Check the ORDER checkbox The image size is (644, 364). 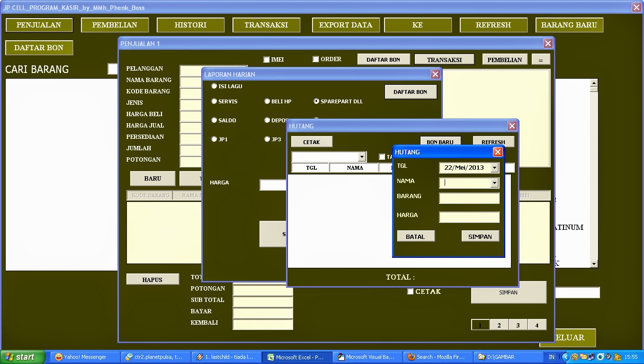(x=315, y=59)
